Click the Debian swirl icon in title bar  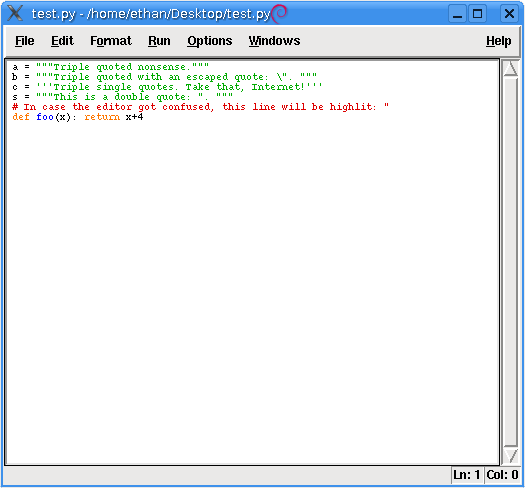pyautogui.click(x=279, y=13)
